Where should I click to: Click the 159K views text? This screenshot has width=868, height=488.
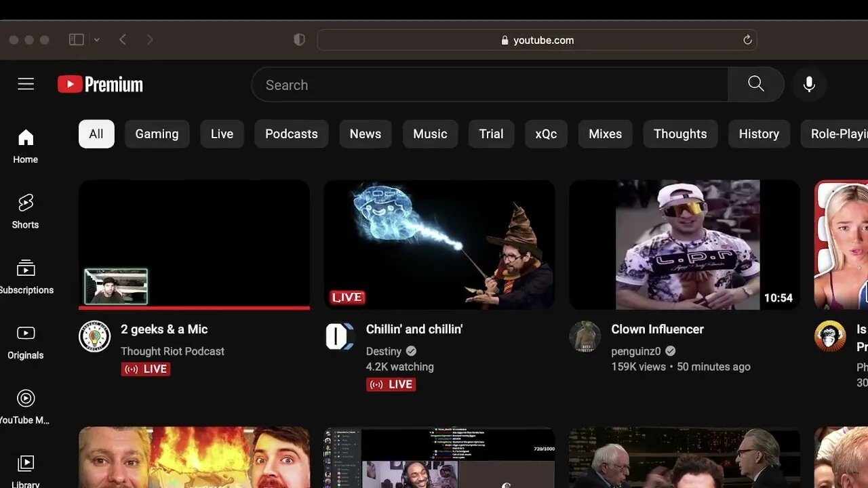coord(639,367)
